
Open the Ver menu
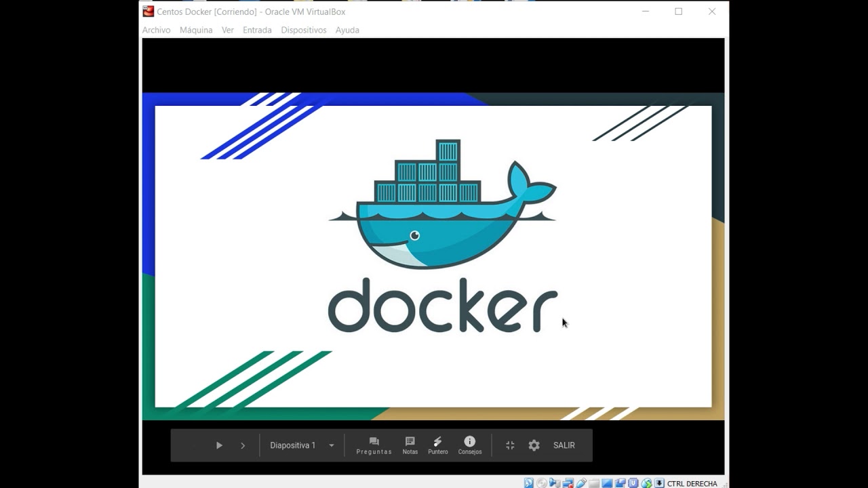click(228, 30)
